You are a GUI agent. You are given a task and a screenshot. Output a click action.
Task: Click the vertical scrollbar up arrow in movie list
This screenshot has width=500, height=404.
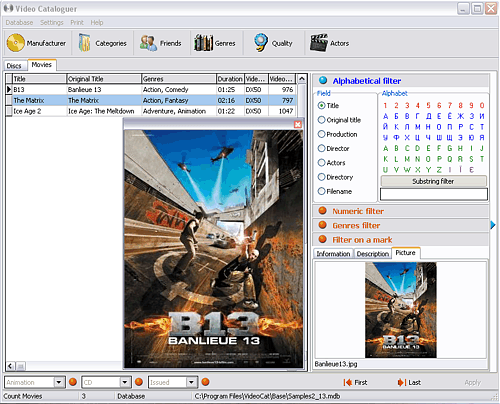(302, 79)
